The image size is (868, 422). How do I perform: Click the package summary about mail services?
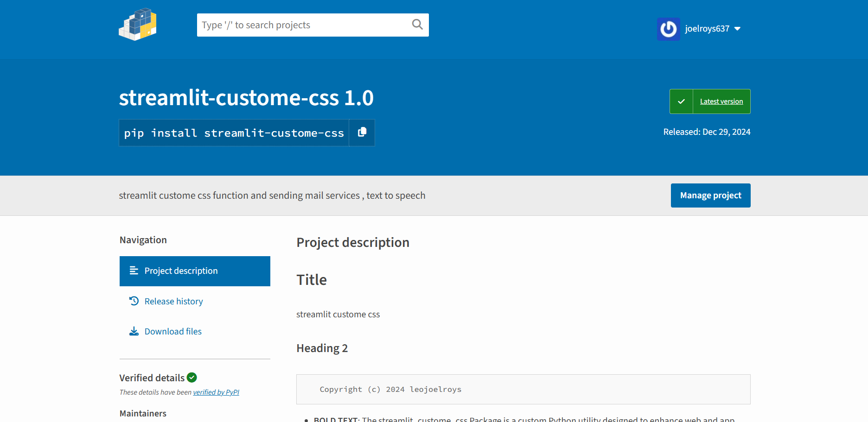(x=272, y=195)
